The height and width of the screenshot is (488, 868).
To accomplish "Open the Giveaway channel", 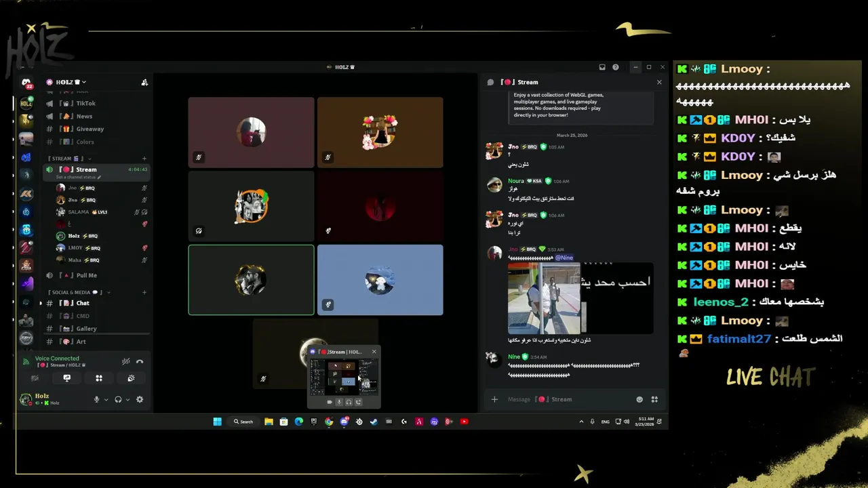I will 96,129.
